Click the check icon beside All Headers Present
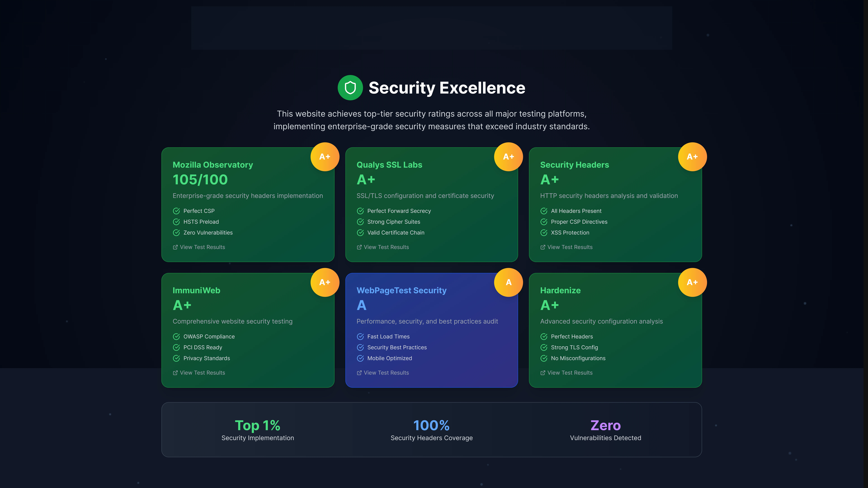The height and width of the screenshot is (488, 868). pos(544,211)
